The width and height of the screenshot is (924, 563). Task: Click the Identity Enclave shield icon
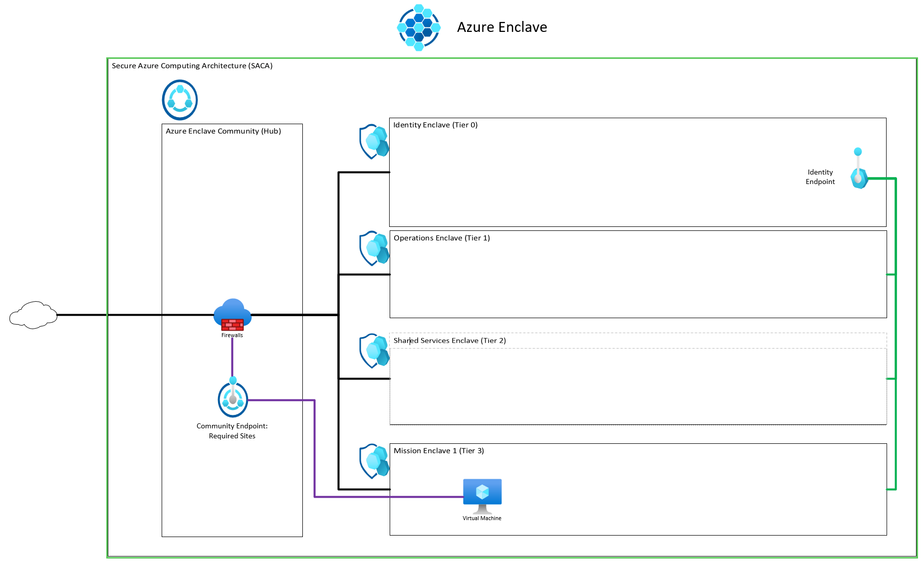[x=374, y=142]
